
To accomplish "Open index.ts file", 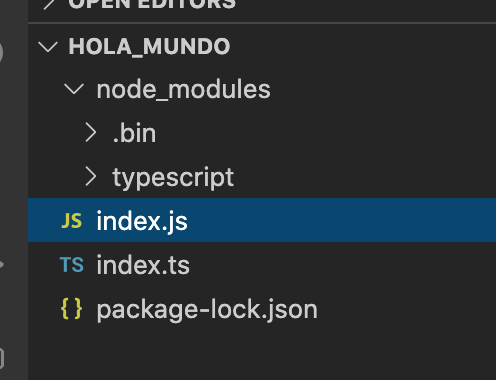I will point(262,264).
